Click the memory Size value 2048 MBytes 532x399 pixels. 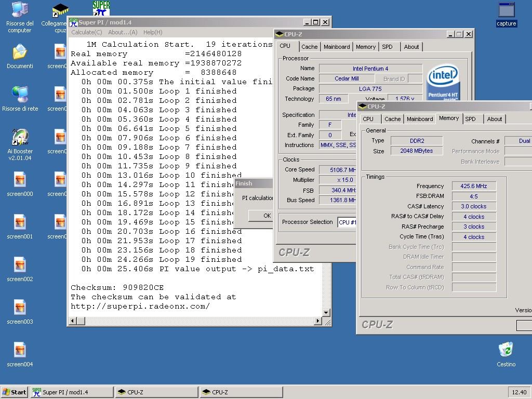tap(417, 151)
